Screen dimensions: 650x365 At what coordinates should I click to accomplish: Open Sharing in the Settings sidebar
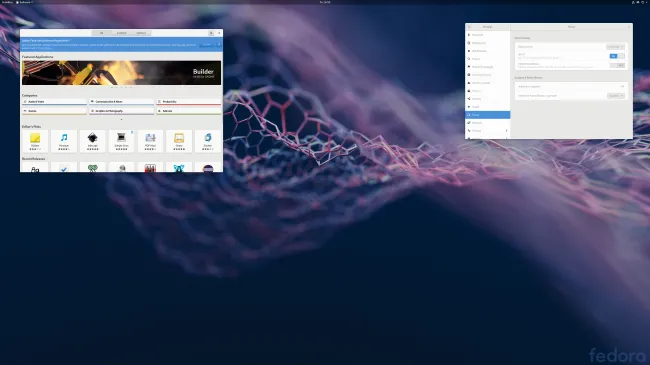point(488,99)
